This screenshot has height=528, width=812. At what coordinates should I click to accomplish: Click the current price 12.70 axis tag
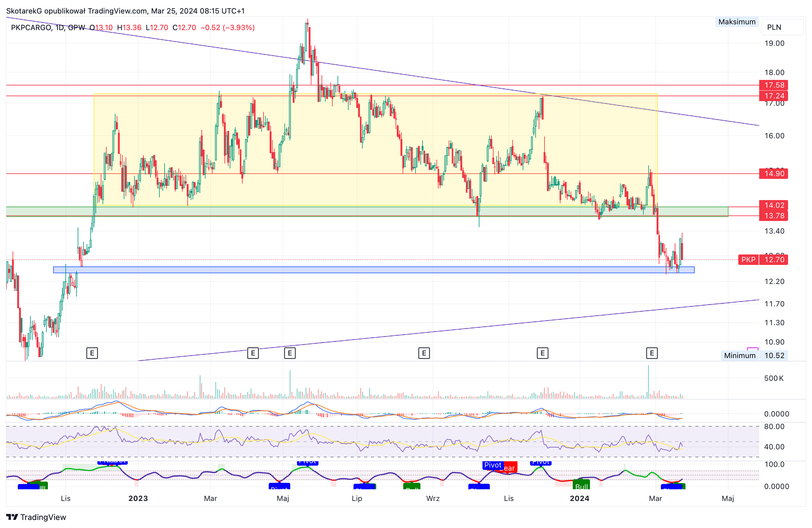click(774, 260)
